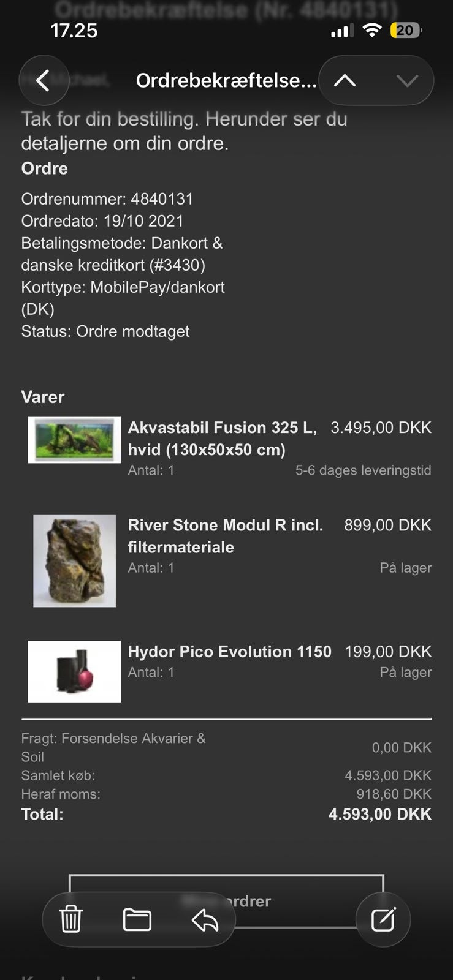Tap the Ordrebekræftelse email subject header
The height and width of the screenshot is (980, 453).
pos(226,80)
